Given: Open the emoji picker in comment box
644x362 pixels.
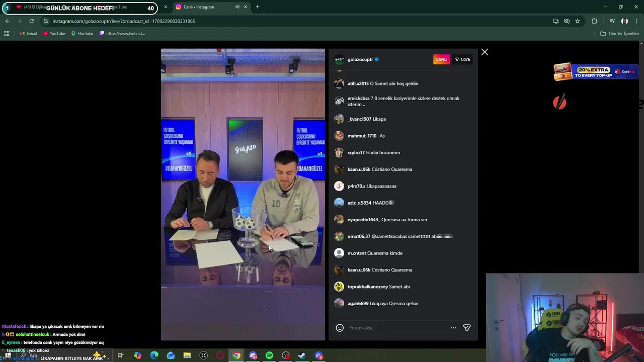Looking at the screenshot, I should [x=340, y=328].
